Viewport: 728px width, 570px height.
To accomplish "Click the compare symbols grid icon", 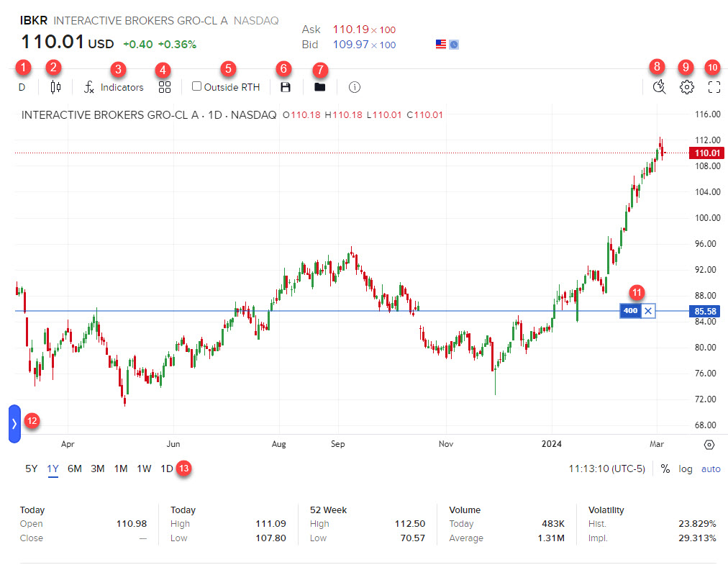I will tap(164, 86).
